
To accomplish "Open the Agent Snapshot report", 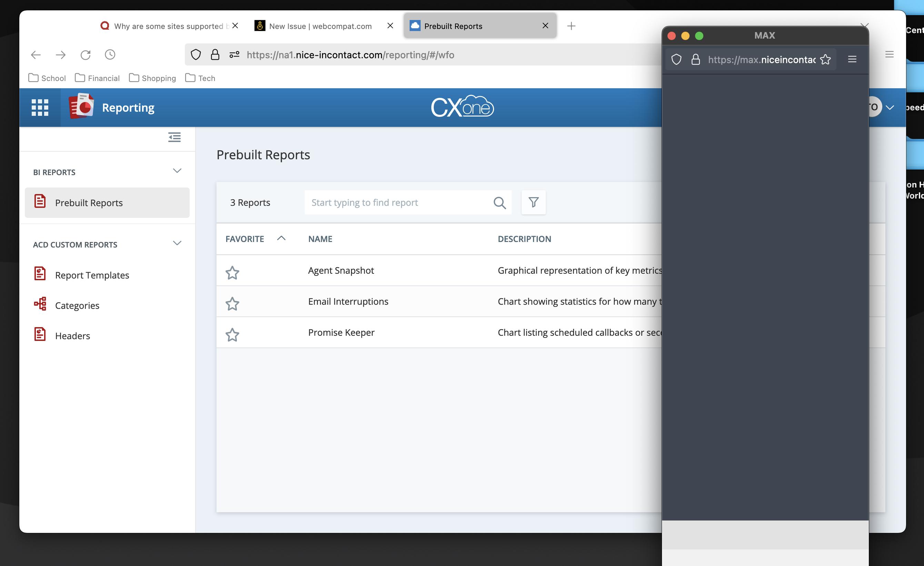I will [x=341, y=271].
